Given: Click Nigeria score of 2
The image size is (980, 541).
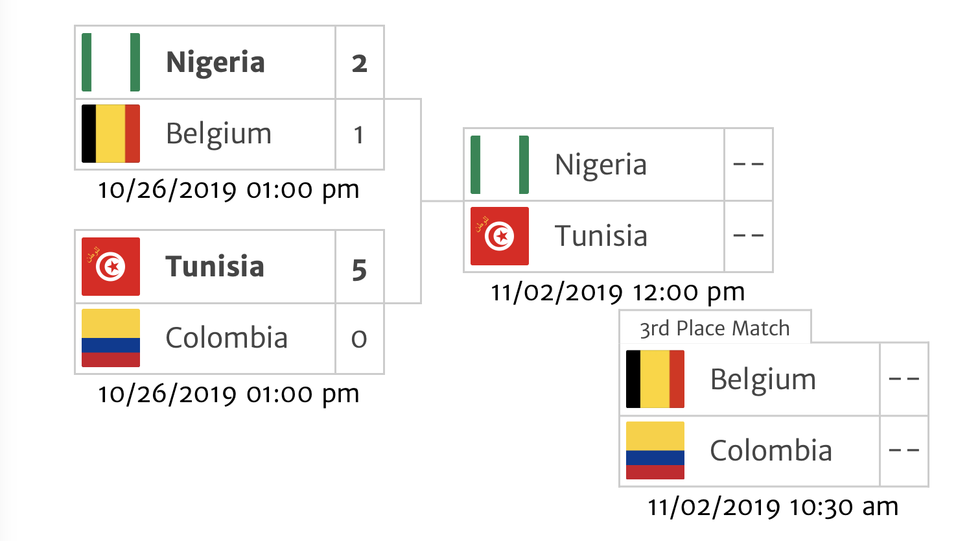Looking at the screenshot, I should coord(360,63).
